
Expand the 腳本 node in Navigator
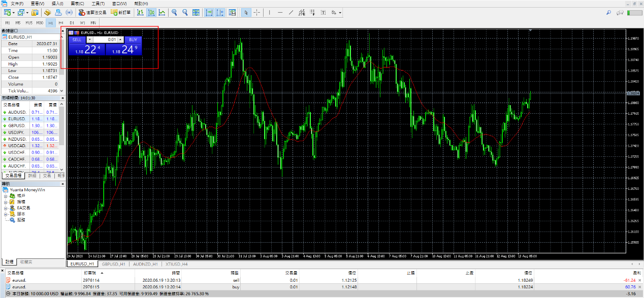tap(5, 214)
